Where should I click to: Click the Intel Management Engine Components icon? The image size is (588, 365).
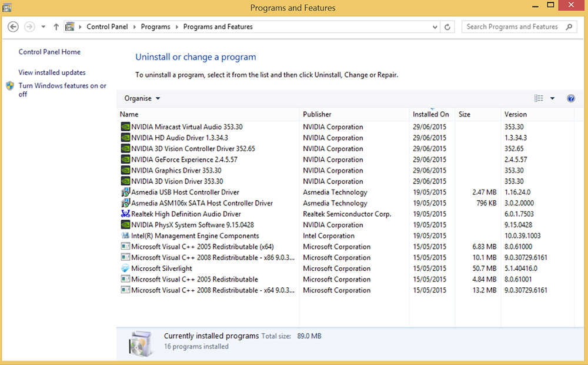[x=125, y=236]
